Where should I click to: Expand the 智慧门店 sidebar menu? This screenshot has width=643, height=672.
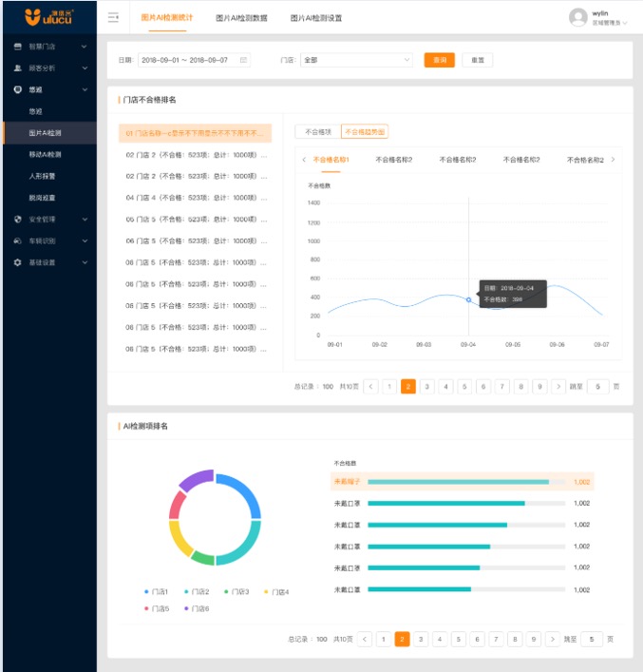click(50, 47)
